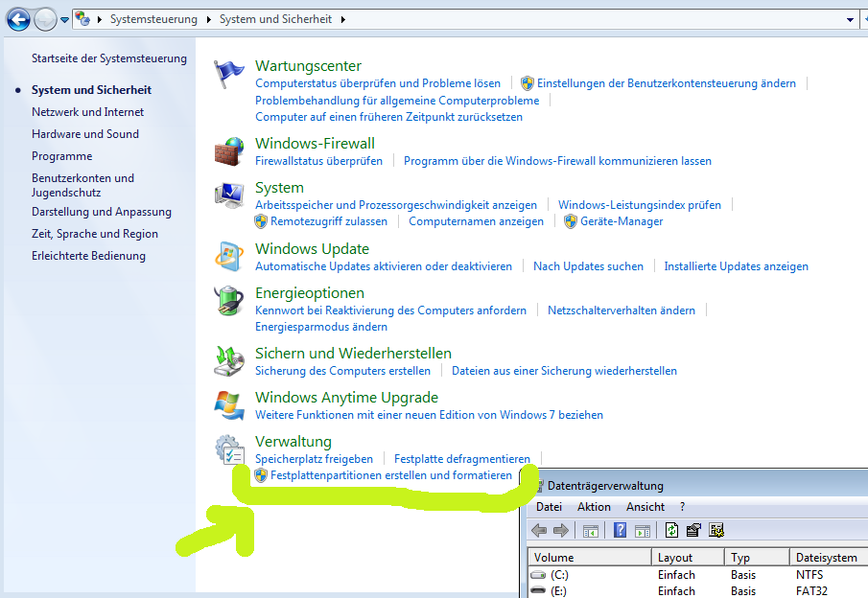Screen dimensions: 868x598
Task: Click the FAT32 cell in the volume list
Action: click(811, 590)
